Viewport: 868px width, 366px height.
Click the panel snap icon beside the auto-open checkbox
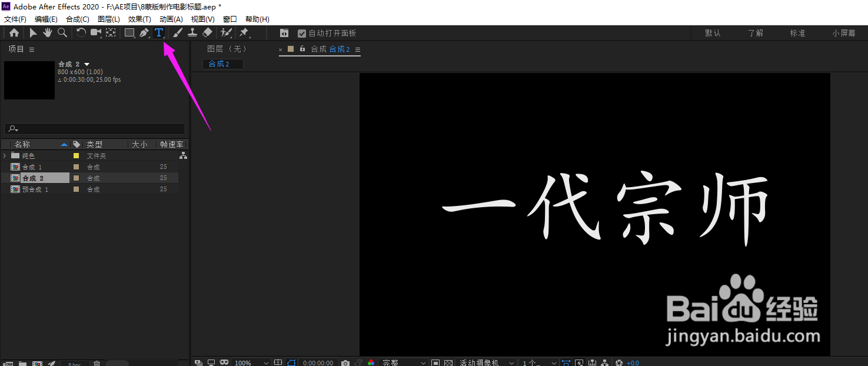tap(284, 33)
